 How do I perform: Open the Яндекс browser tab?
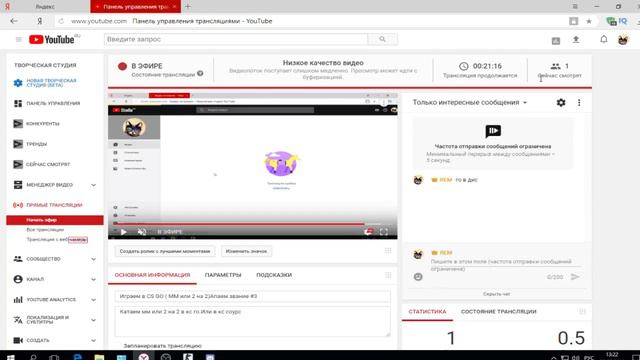[45, 7]
